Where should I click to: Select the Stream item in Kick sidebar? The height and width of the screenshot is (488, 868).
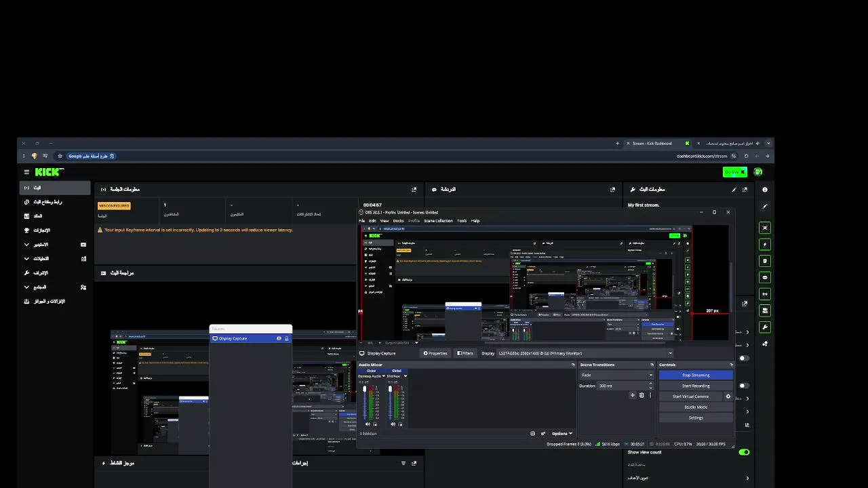(55, 188)
